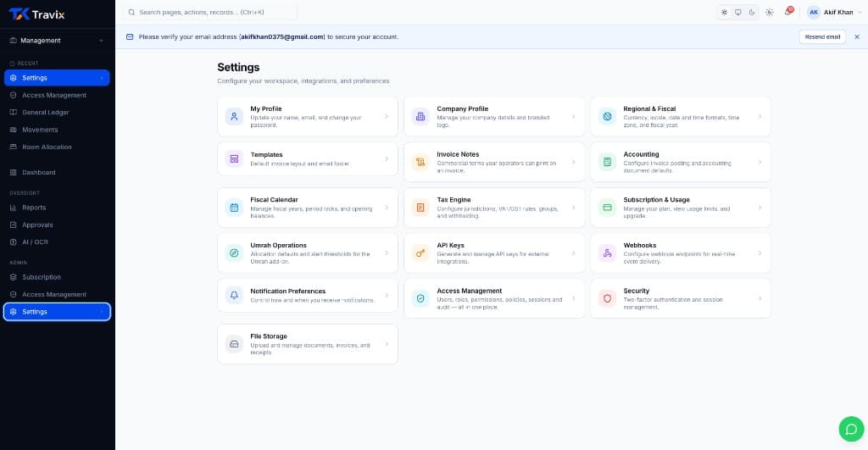
Task: Open the Regional & Fiscal globe icon
Action: coord(607,117)
